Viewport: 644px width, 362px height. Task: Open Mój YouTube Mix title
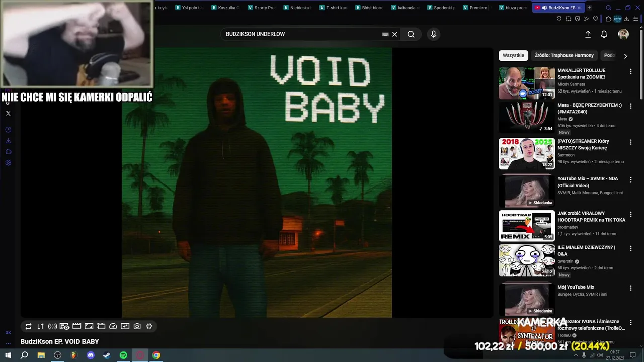click(576, 287)
